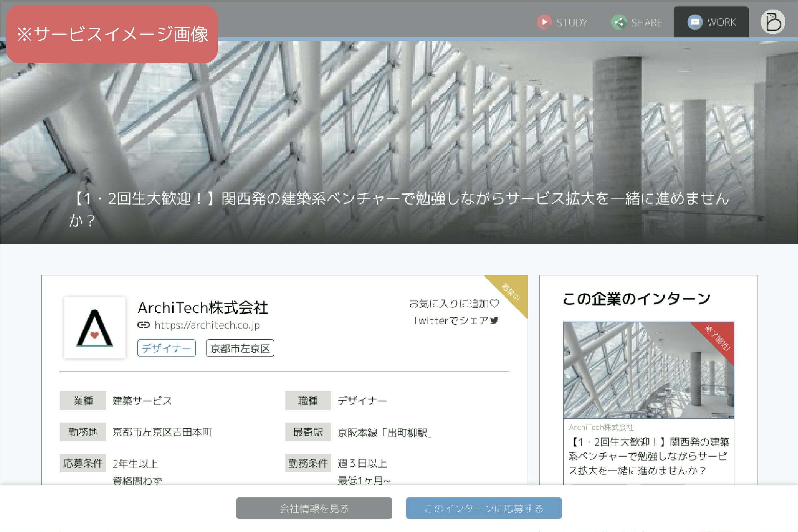The image size is (798, 532).
Task: Open the profile avatar icon
Action: [773, 22]
